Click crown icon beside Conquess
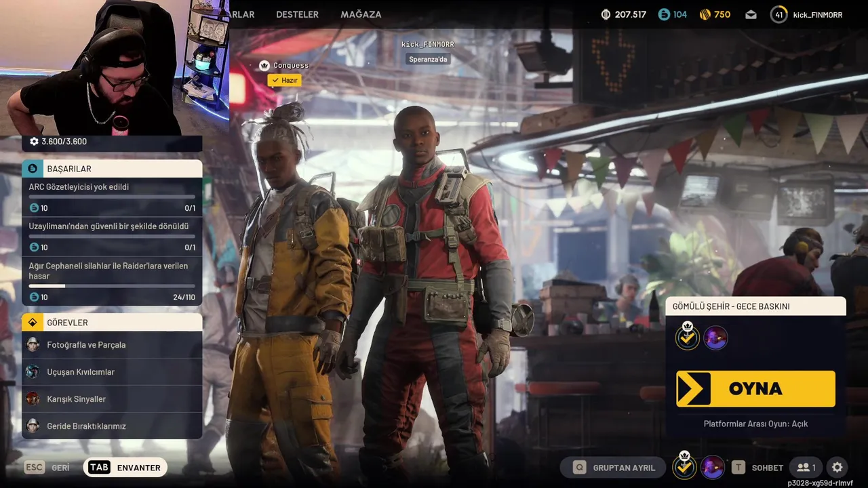Screen dimensions: 868x488 coord(264,65)
